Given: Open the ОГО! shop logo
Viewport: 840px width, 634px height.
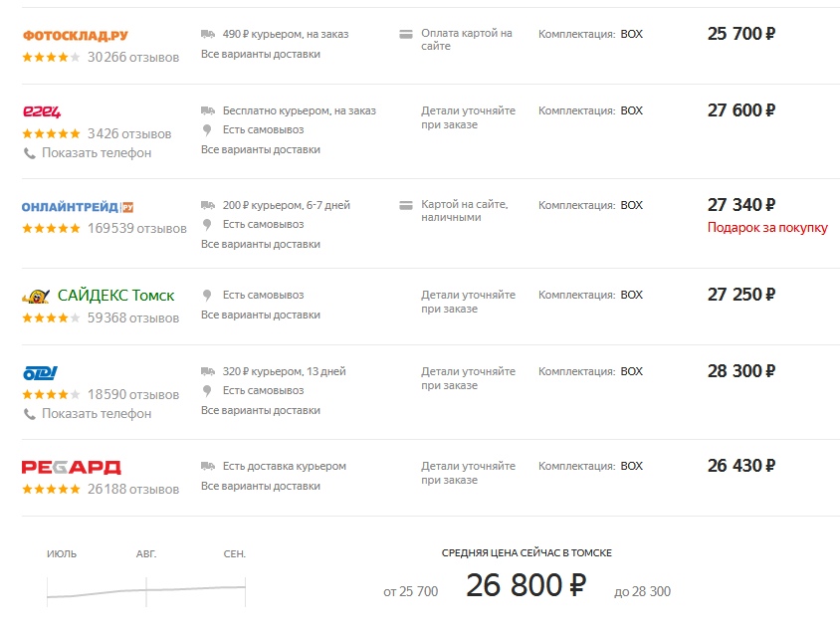Looking at the screenshot, I should [41, 373].
